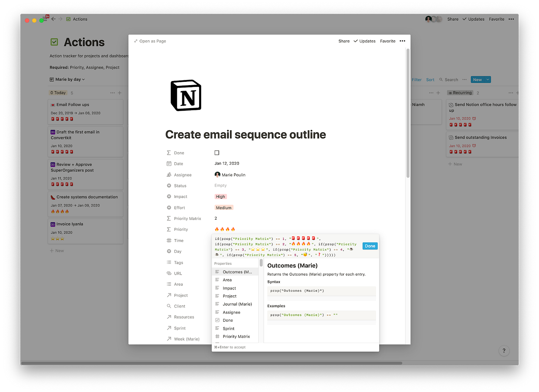
Task: Click the formula Properties list scrollbar
Action: (x=261, y=263)
